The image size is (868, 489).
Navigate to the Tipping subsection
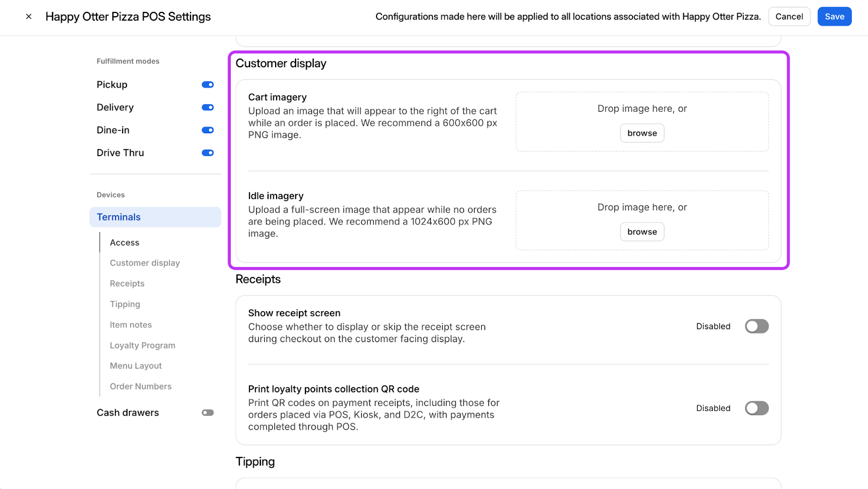point(125,304)
